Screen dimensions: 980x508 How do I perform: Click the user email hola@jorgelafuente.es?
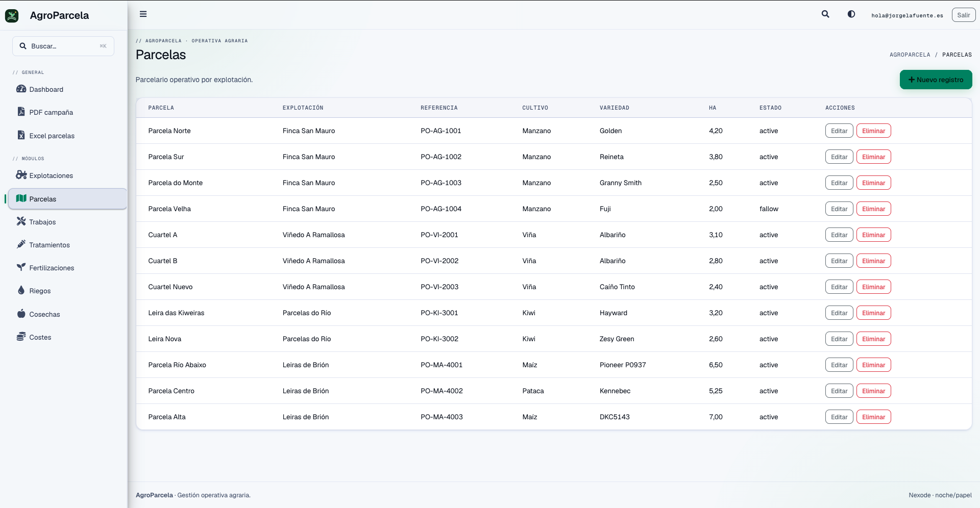click(907, 15)
